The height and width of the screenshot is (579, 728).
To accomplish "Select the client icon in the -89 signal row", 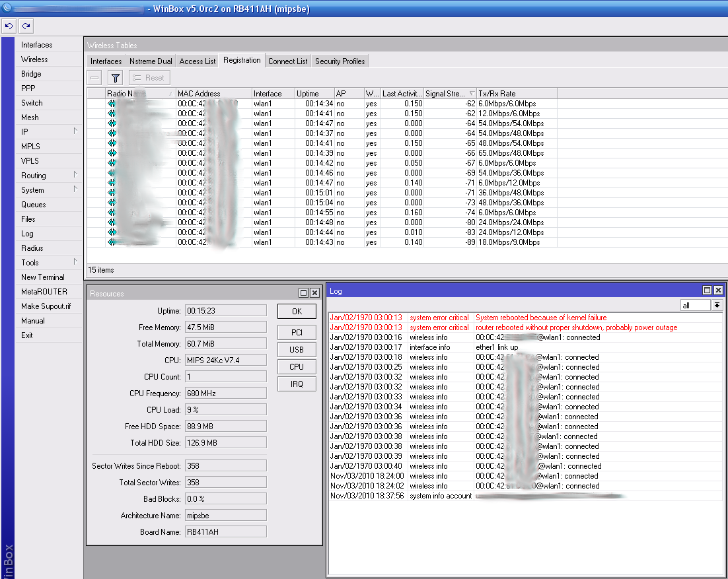I will click(112, 242).
